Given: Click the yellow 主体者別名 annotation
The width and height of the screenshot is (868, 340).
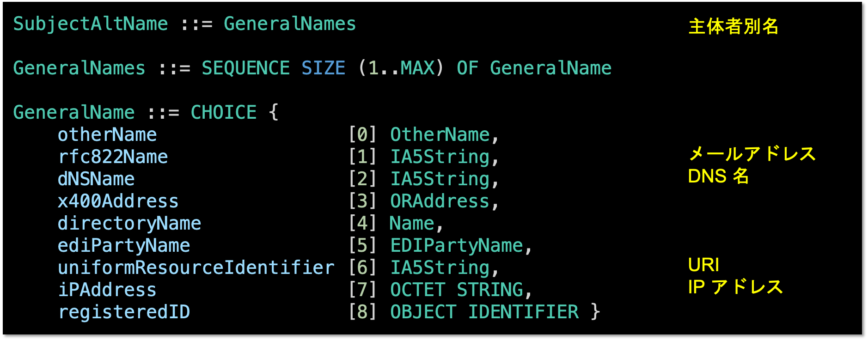Looking at the screenshot, I should pyautogui.click(x=733, y=26).
